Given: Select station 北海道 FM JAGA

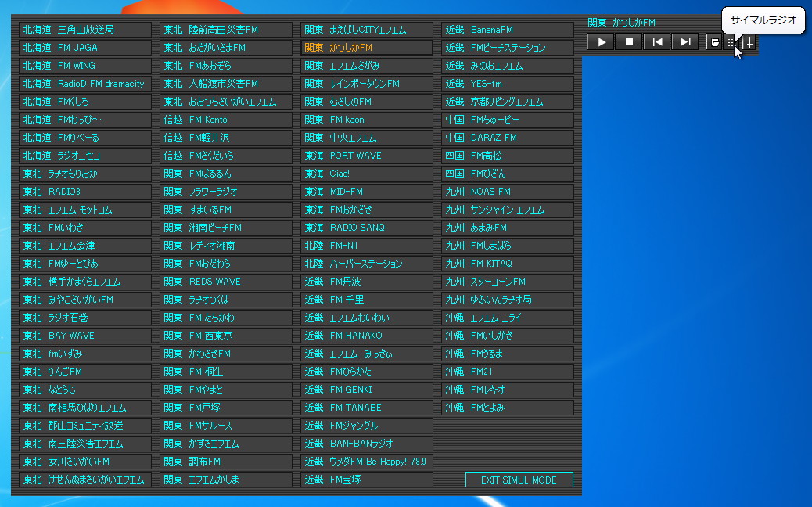Looking at the screenshot, I should (85, 48).
